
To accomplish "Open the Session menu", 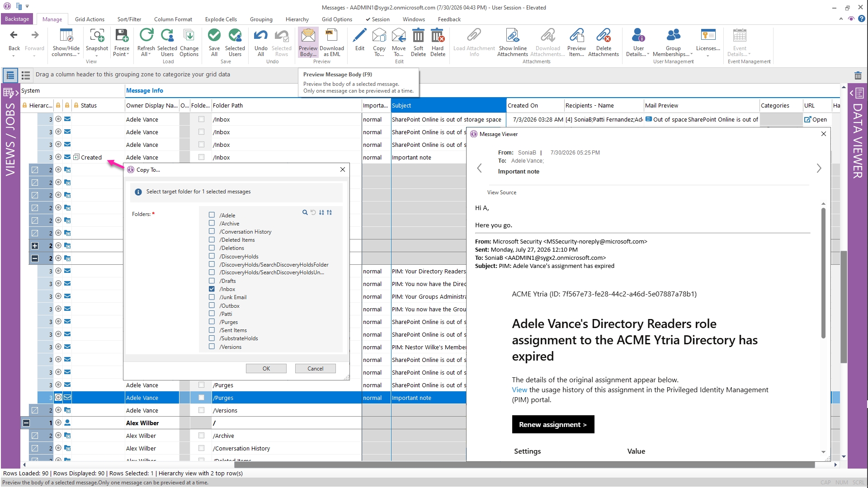I will tap(378, 19).
